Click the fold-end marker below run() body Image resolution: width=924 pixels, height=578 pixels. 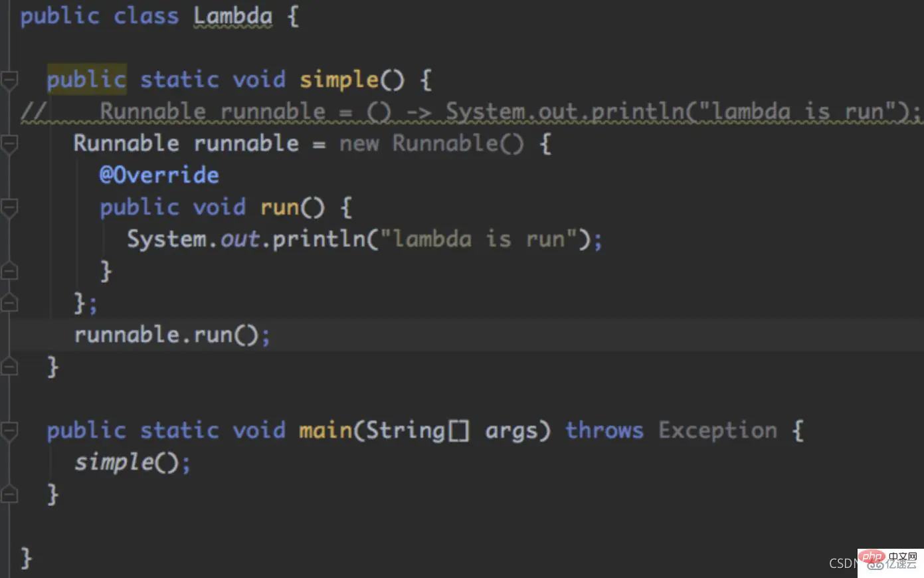point(9,270)
